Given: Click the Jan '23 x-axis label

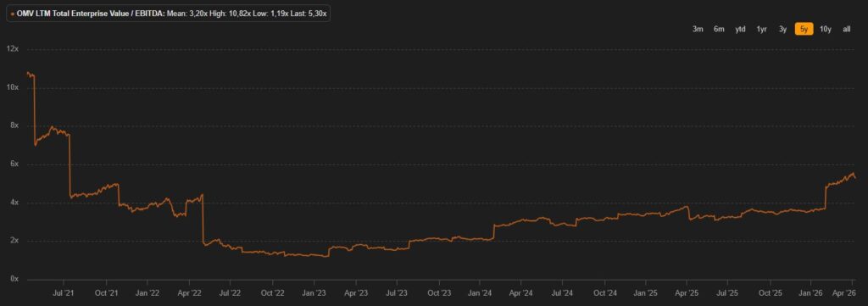Looking at the screenshot, I should [314, 292].
